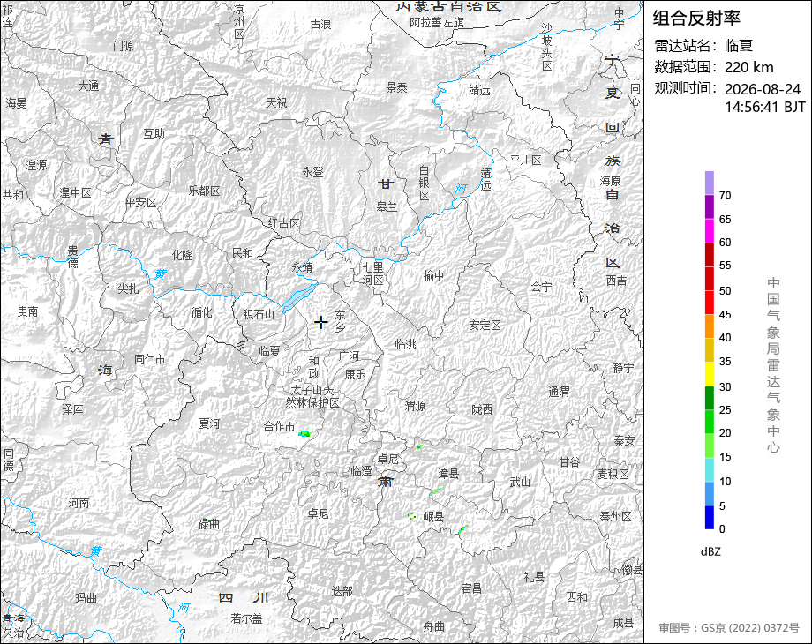Select the dBZ unit label under legend
The image size is (812, 644).
click(x=710, y=552)
